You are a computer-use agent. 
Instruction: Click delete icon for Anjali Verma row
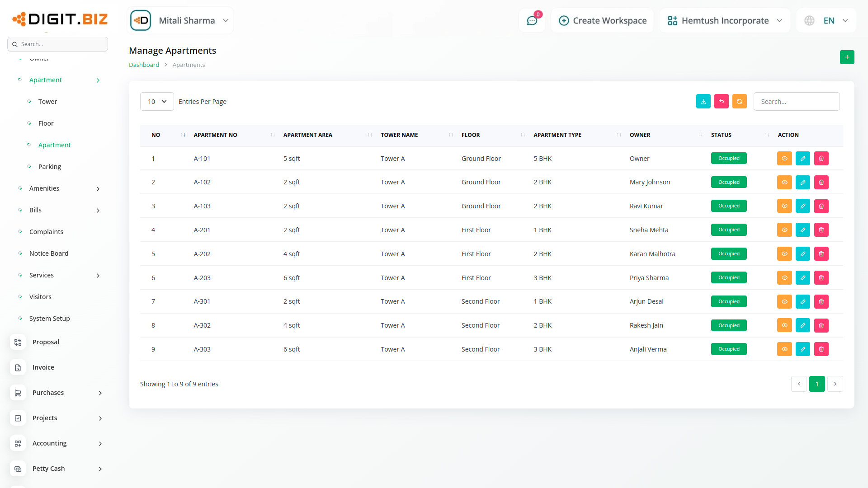click(x=821, y=349)
